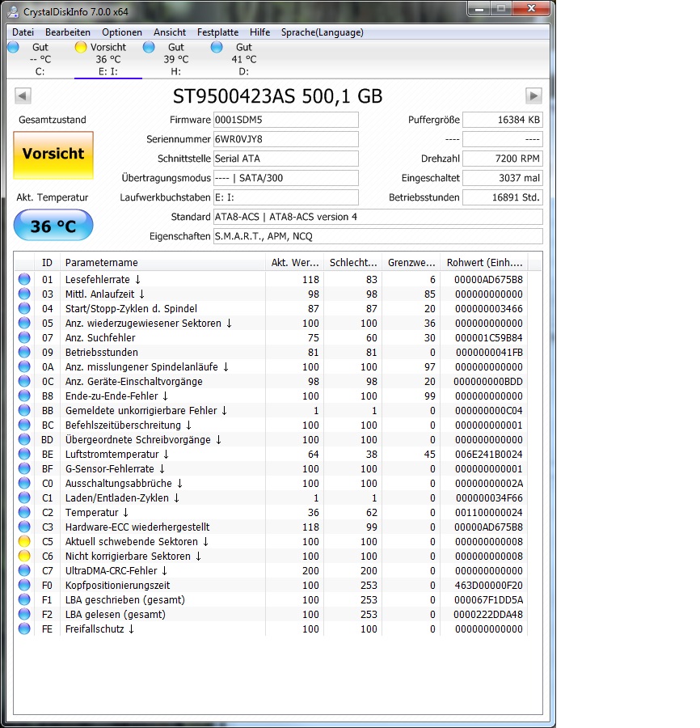Click status dot for Kopfpositionierungszeit row
This screenshot has height=728, width=700.
[24, 585]
